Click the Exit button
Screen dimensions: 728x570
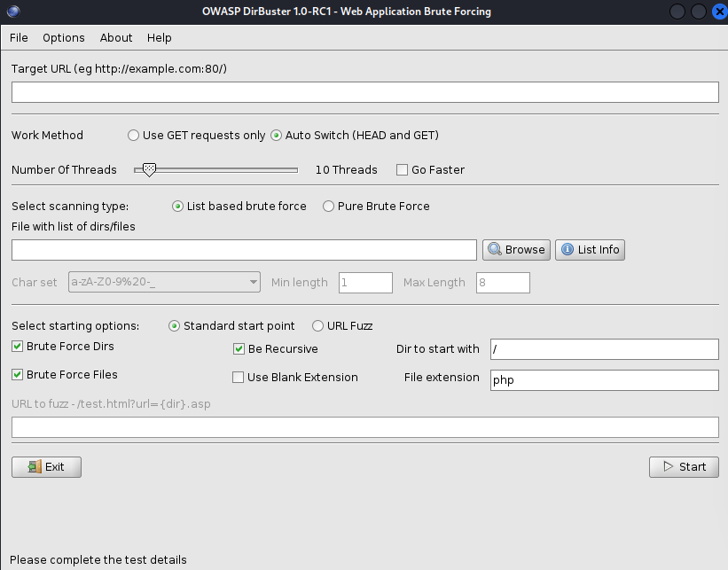[46, 467]
